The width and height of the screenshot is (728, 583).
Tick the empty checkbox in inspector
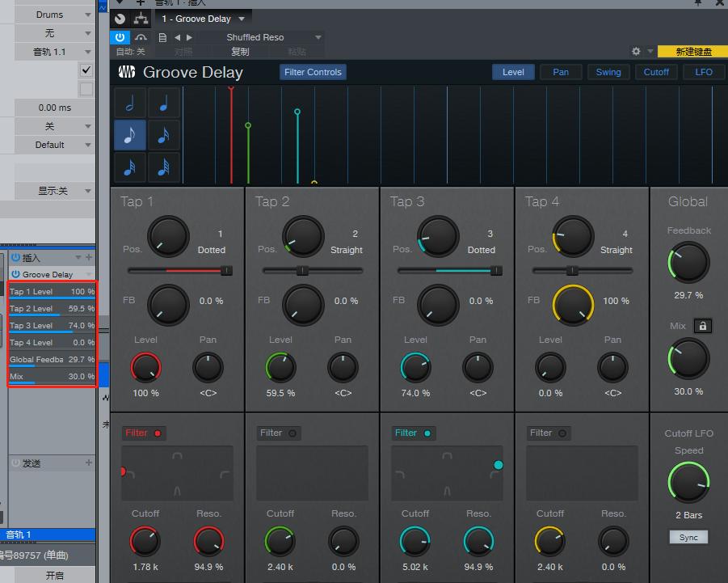pos(86,89)
